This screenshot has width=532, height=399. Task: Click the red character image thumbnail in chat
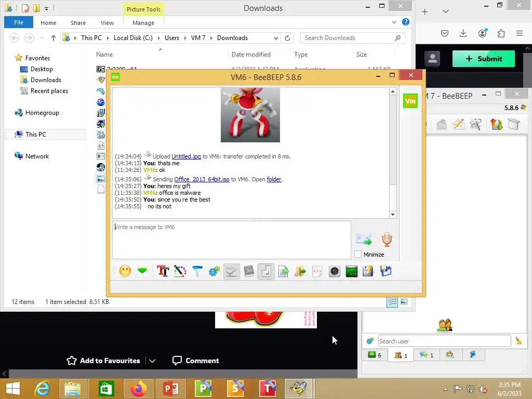point(250,115)
